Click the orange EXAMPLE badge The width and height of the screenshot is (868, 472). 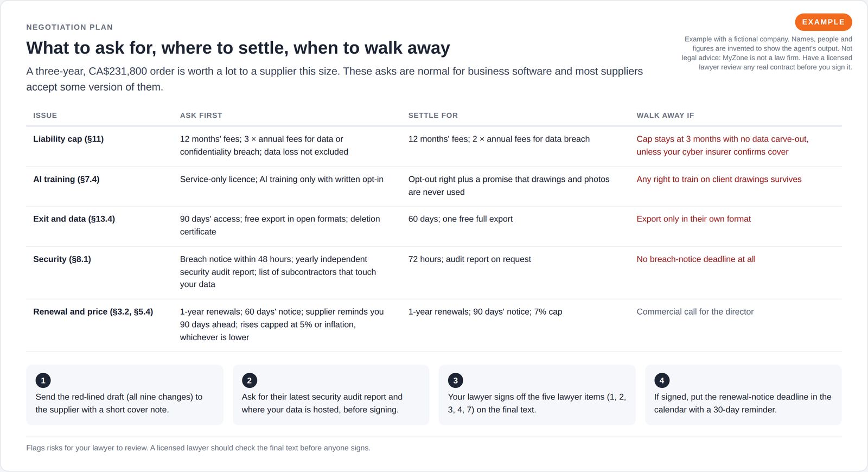[823, 22]
